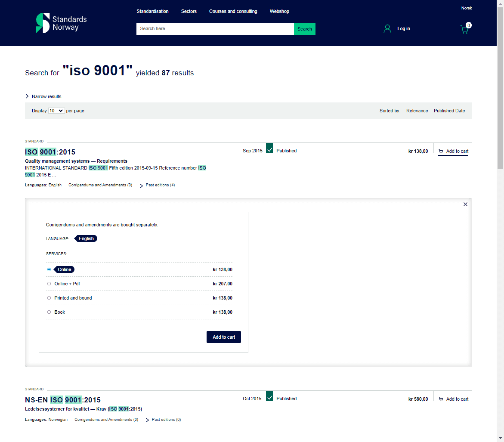Click the green Search button
Screen dimensions: 504x442
(304, 29)
